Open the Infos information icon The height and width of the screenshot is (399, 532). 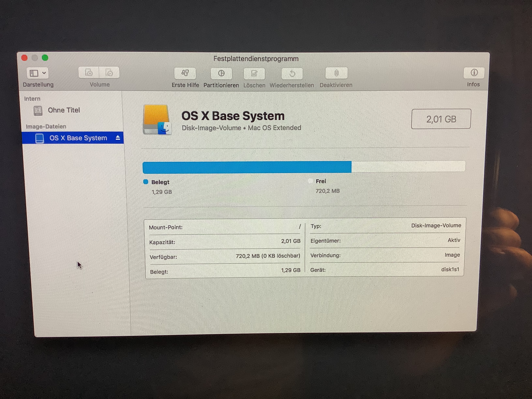click(x=474, y=73)
